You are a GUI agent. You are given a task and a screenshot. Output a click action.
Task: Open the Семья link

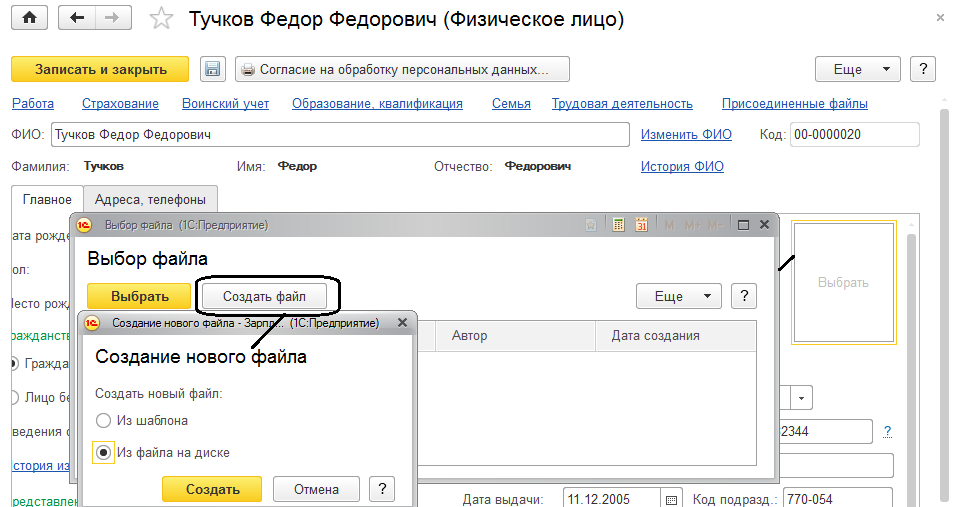click(511, 104)
